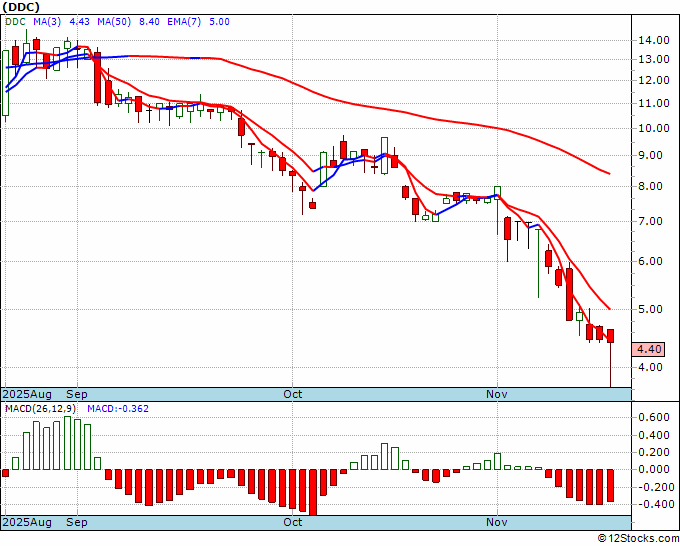
Task: Click the MACD(26,12,9) indicator label
Action: [40, 409]
